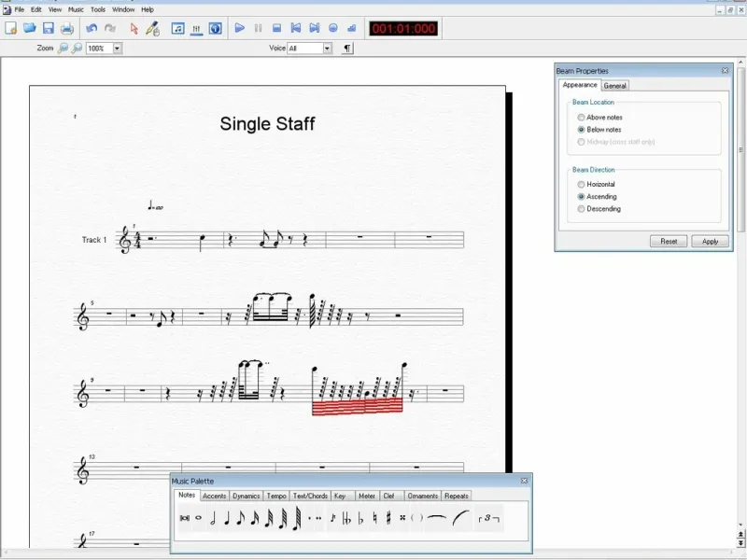This screenshot has height=560, width=747.
Task: Toggle the paragraph mark button
Action: 347,49
